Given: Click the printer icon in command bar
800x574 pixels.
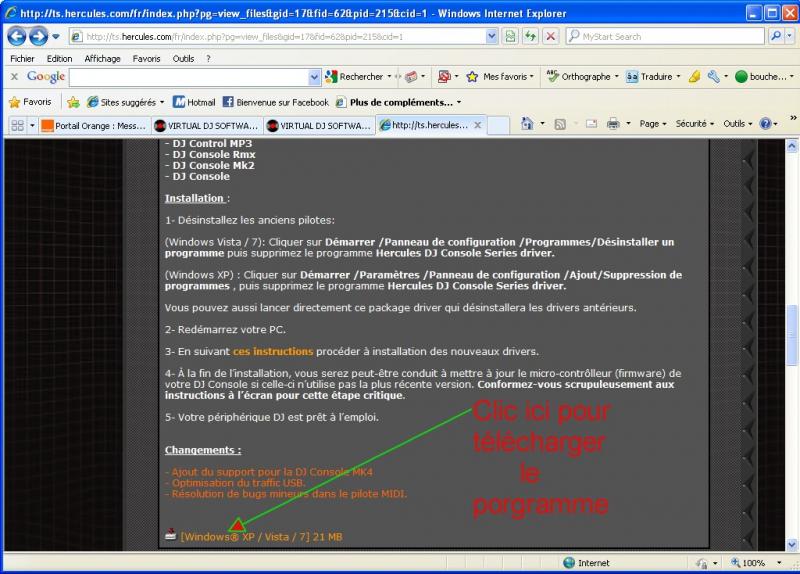Looking at the screenshot, I should tap(613, 124).
